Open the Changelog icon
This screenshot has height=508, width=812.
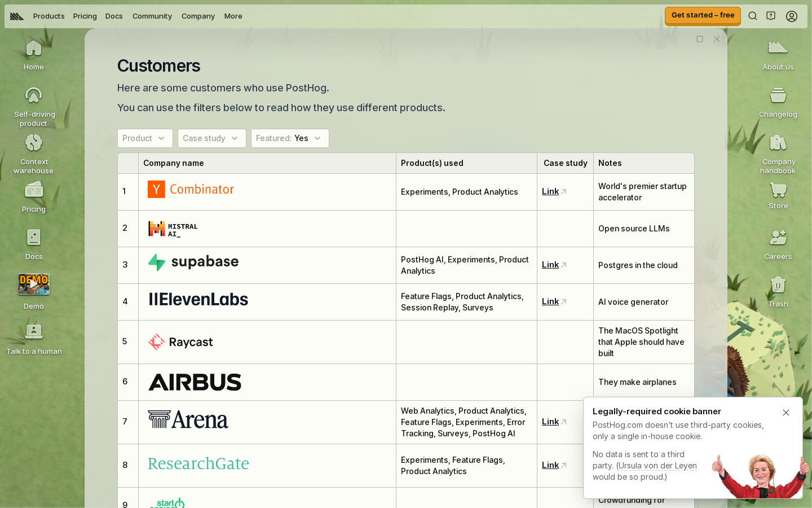(778, 102)
